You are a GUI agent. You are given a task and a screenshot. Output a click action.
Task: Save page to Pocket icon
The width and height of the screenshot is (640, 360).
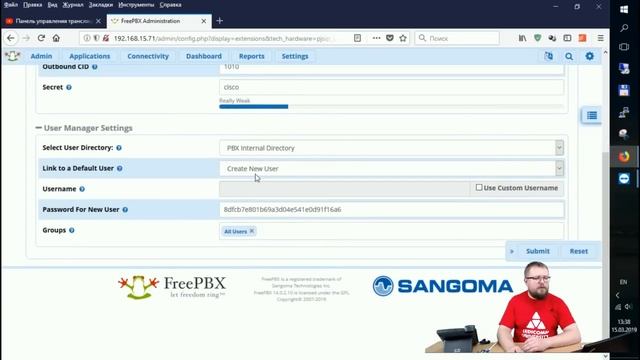[390, 38]
